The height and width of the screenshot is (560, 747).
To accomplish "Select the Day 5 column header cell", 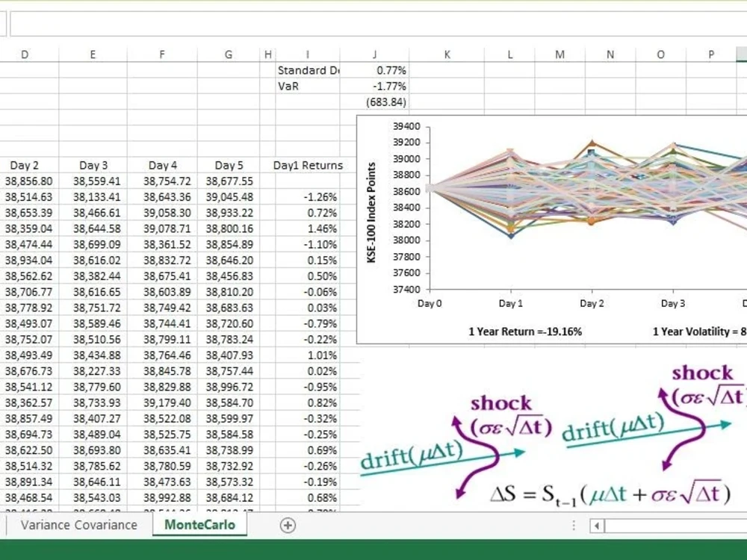I will click(x=229, y=165).
